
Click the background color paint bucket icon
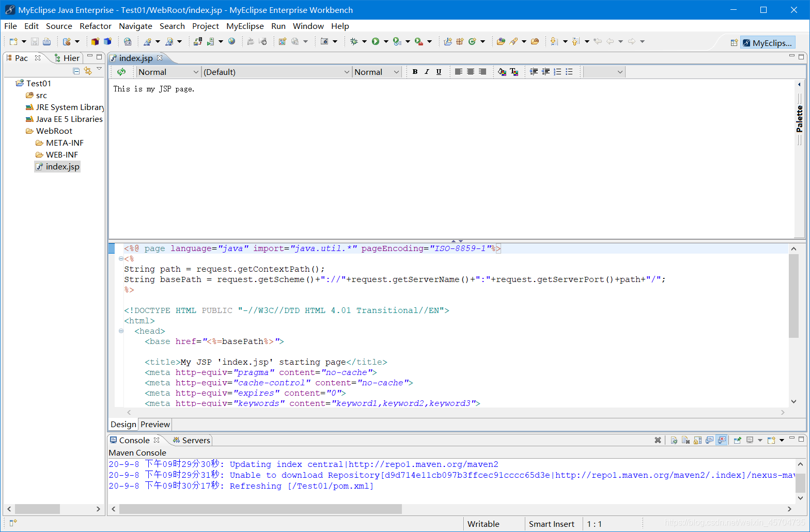[x=502, y=72]
